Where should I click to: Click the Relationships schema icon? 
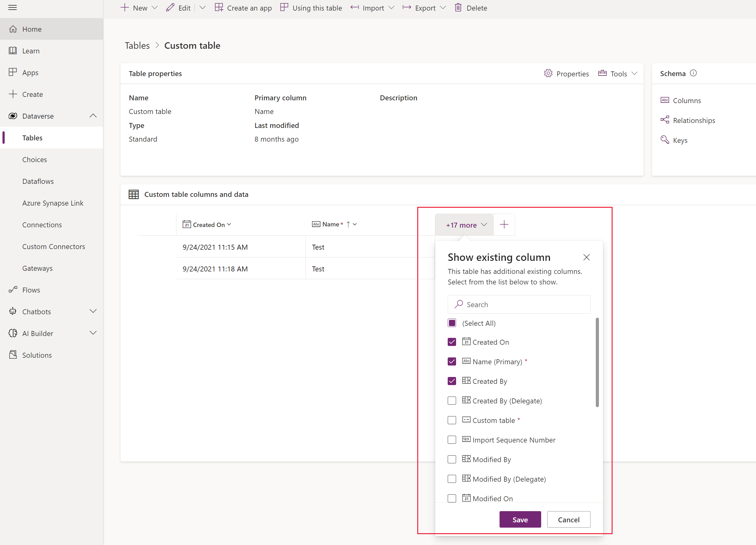[x=665, y=120]
